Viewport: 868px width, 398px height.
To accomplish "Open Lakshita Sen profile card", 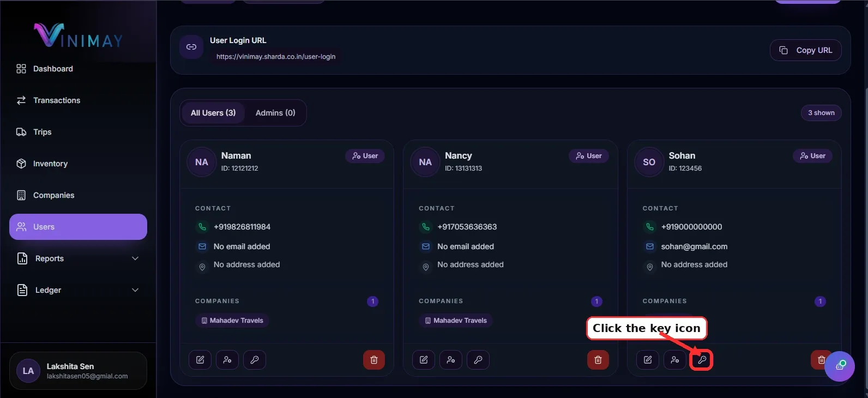I will (x=78, y=371).
